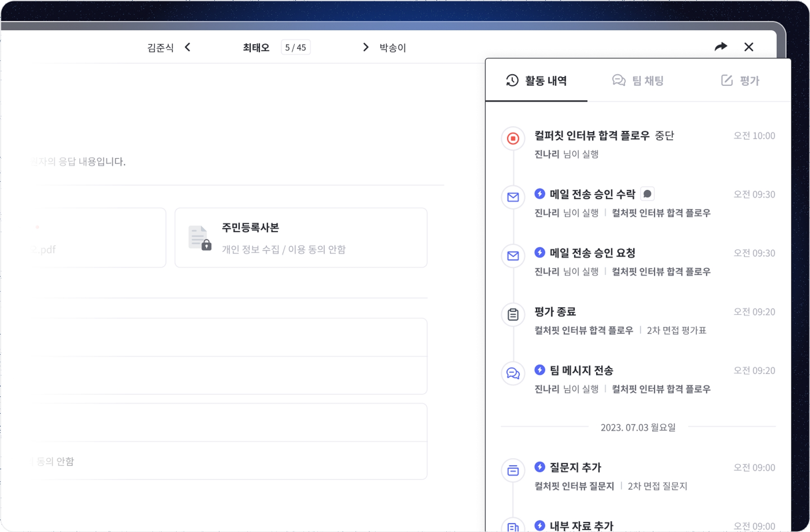Screen dimensions: 810x532
Task: Click the red flow-stopped status icon
Action: 513,138
